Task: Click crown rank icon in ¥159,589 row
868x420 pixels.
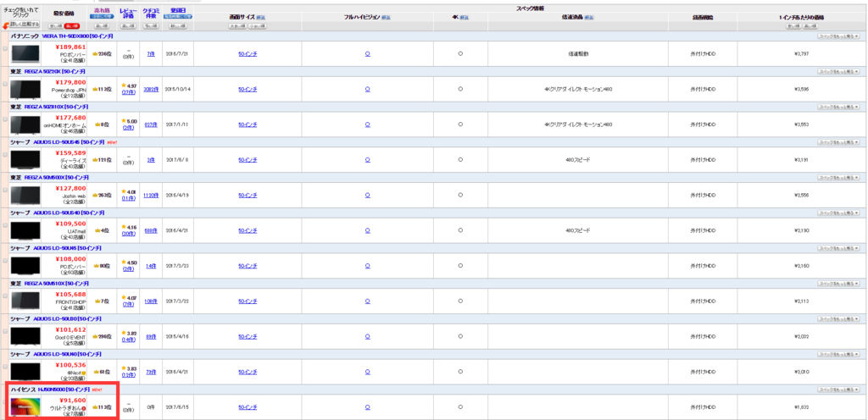Action: coord(95,160)
